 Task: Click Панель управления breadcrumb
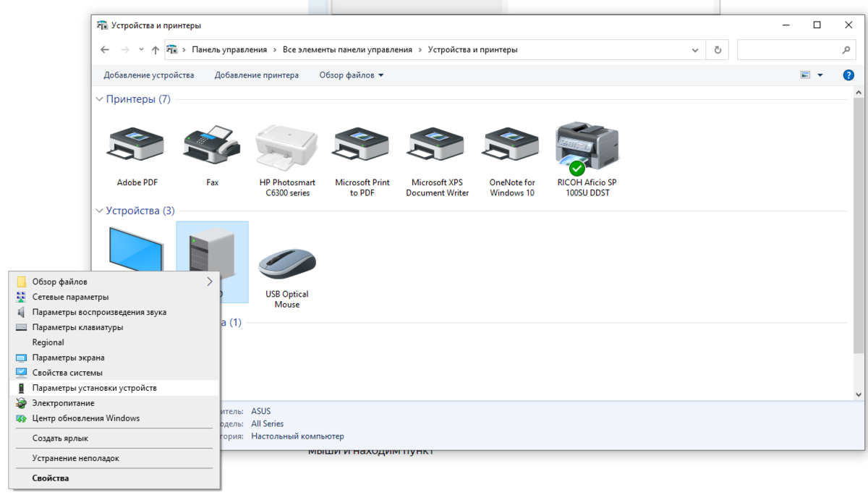coord(229,50)
